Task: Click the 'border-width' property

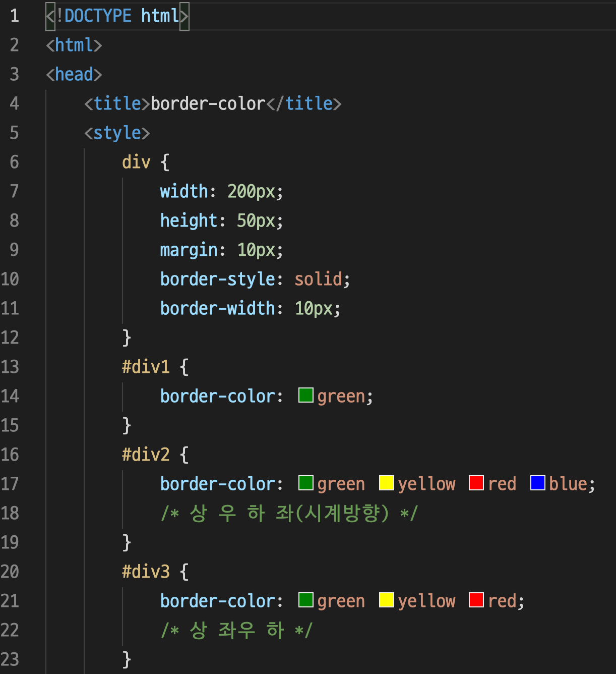Action: [x=218, y=308]
